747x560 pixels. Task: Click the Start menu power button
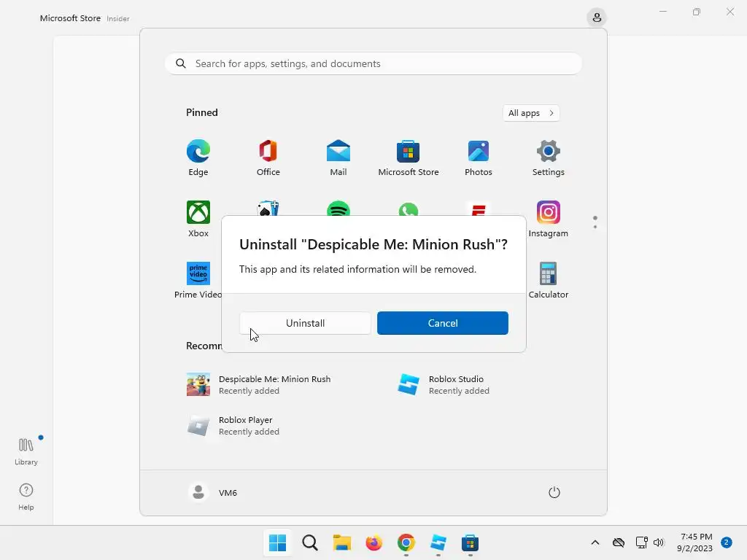pos(554,492)
